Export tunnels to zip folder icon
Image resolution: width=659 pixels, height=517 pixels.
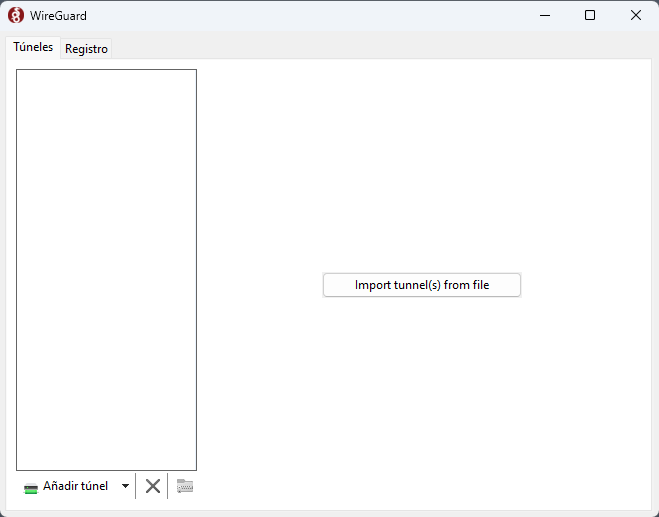pos(185,486)
